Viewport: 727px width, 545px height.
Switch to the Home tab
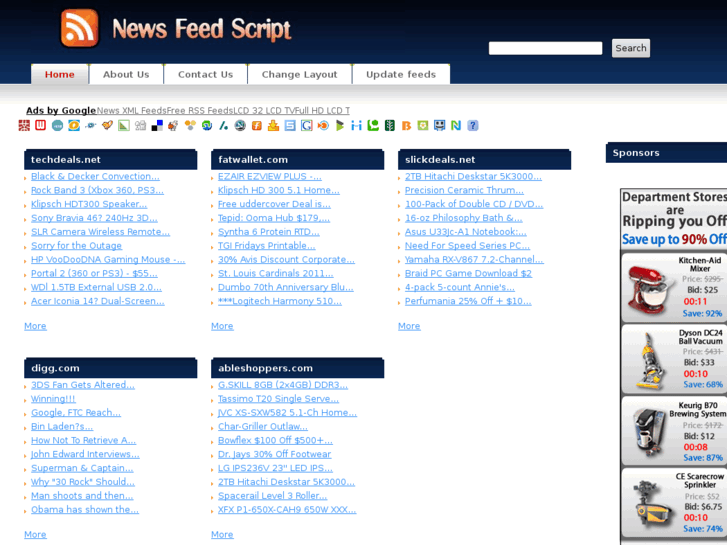(x=60, y=74)
